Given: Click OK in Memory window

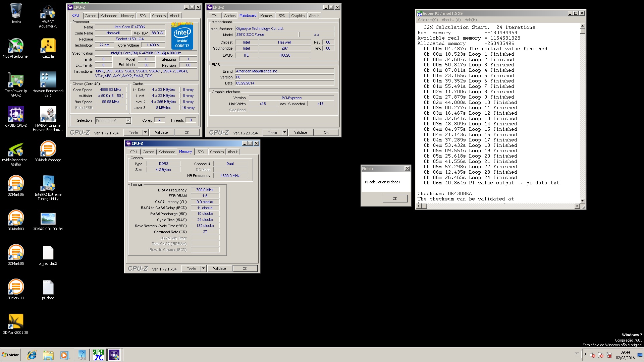Looking at the screenshot, I should [245, 268].
